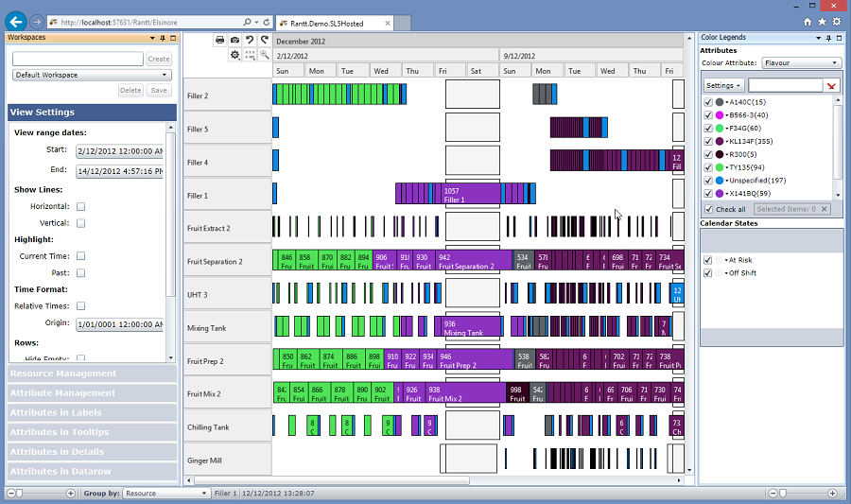Click the red X clear filter icon
Viewport: 851px width, 504px height.
click(x=831, y=85)
